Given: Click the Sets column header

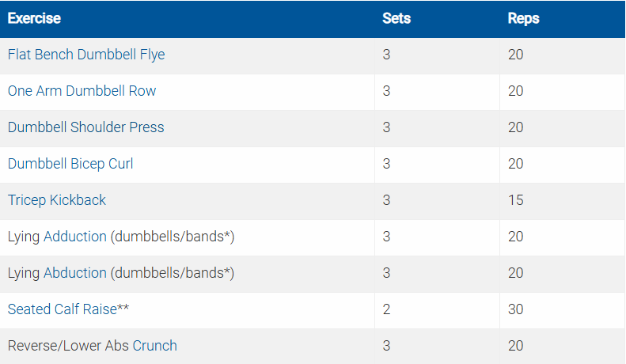Looking at the screenshot, I should pyautogui.click(x=396, y=18).
